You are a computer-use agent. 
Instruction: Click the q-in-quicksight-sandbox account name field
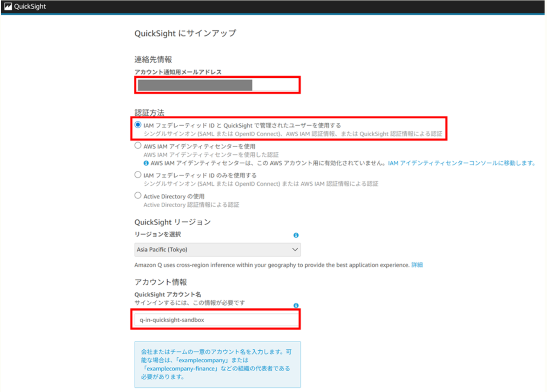pos(216,320)
